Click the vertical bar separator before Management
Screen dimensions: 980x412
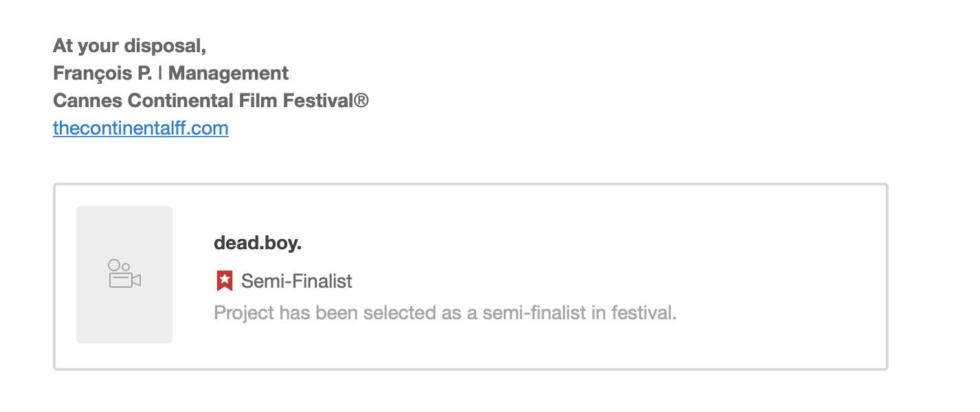coord(160,73)
